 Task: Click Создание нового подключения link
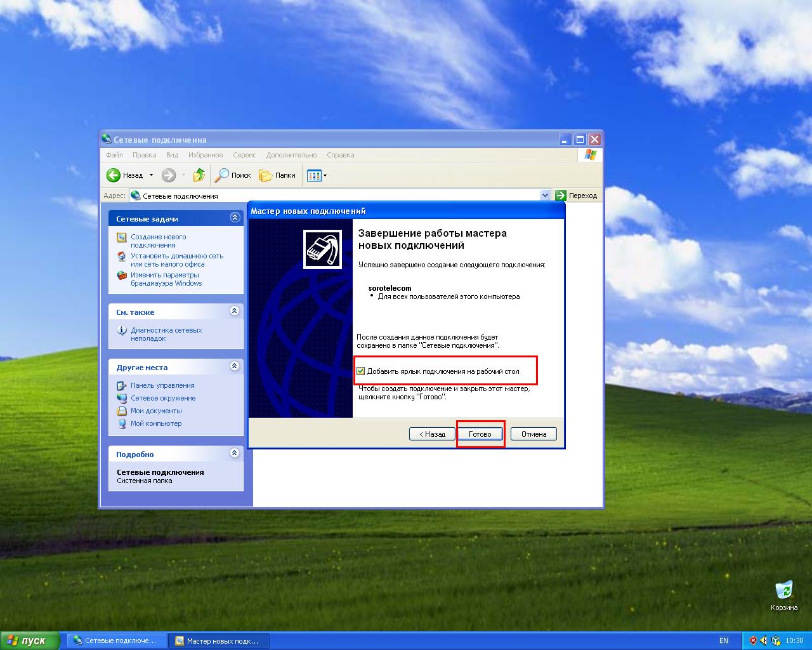[x=159, y=241]
